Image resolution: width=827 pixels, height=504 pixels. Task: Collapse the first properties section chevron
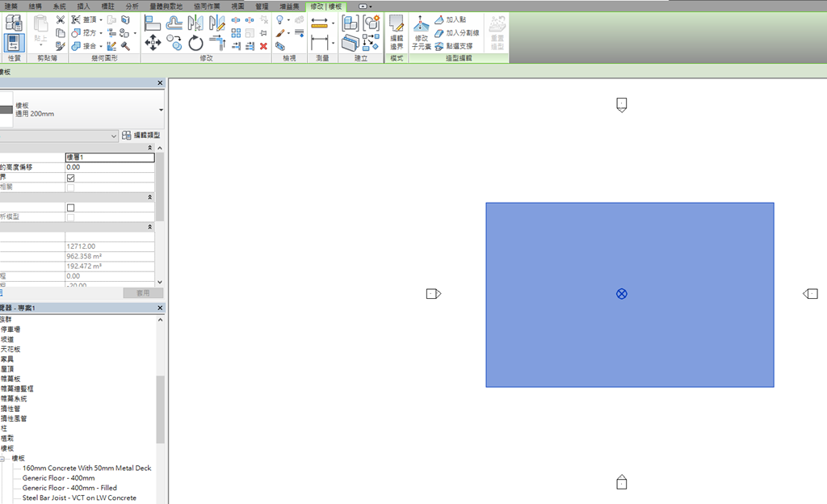click(149, 148)
